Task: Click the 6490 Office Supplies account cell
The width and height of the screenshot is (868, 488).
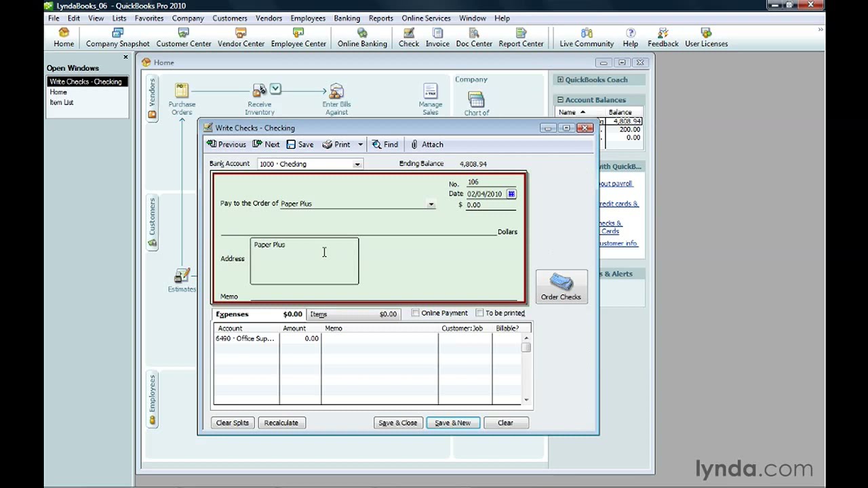Action: pos(245,338)
